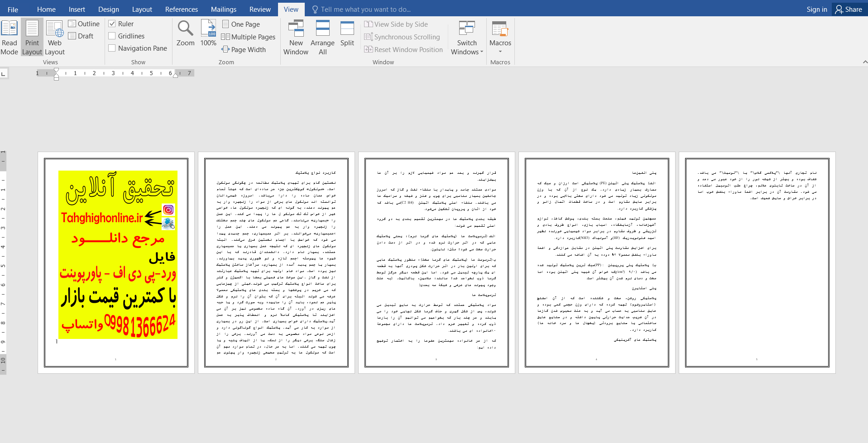This screenshot has height=443, width=868.
Task: Click Reset Window Position
Action: point(403,50)
